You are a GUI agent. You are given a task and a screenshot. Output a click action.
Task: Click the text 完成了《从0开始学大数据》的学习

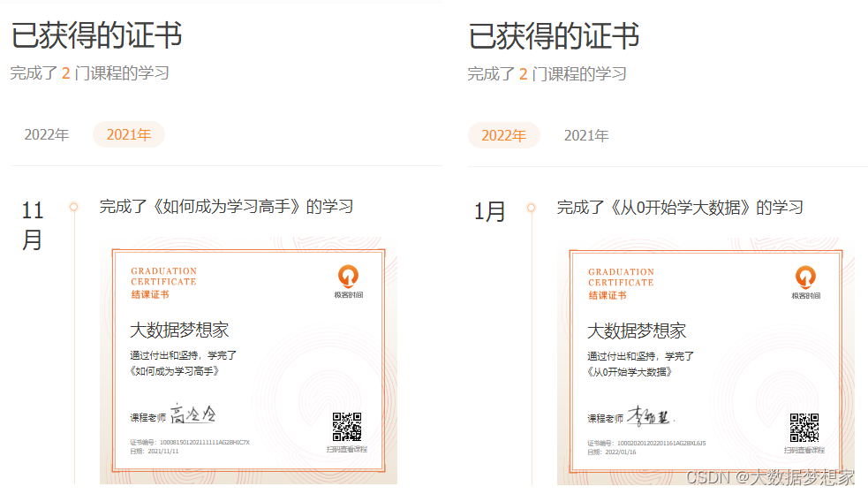(x=680, y=208)
